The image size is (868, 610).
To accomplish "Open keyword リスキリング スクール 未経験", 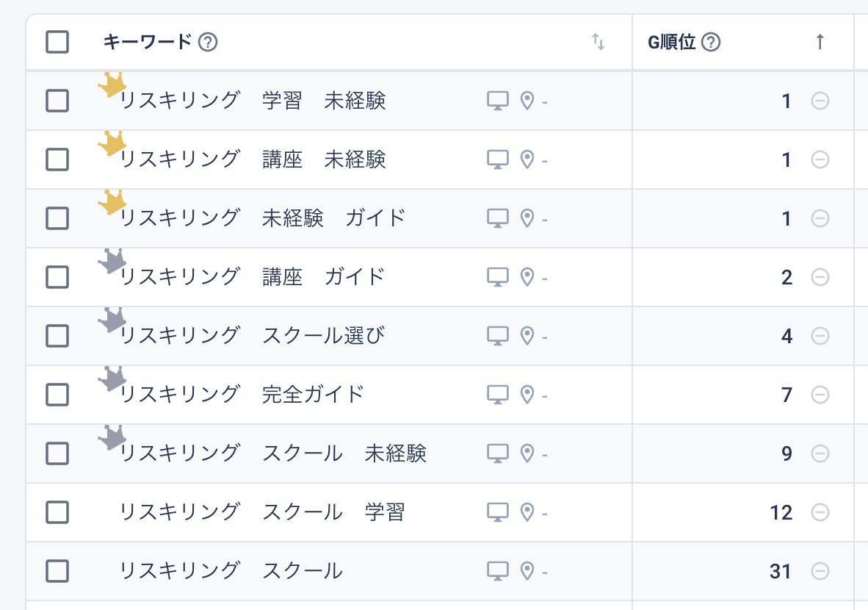I will pos(273,453).
